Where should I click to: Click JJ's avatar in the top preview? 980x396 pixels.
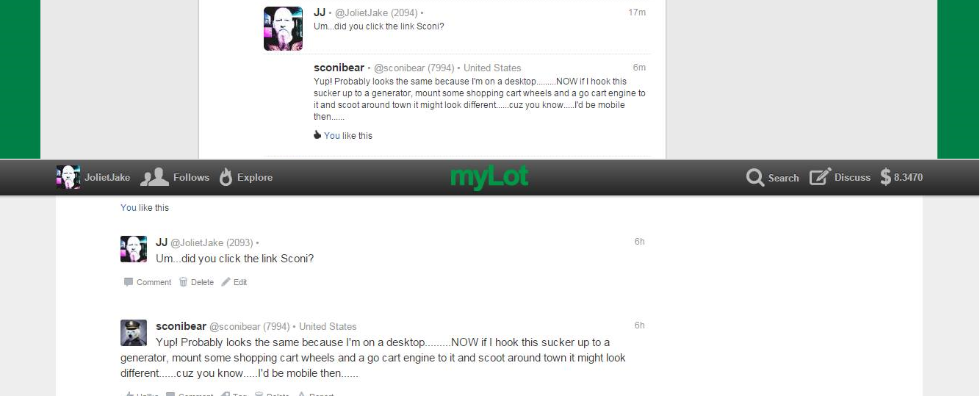click(283, 29)
